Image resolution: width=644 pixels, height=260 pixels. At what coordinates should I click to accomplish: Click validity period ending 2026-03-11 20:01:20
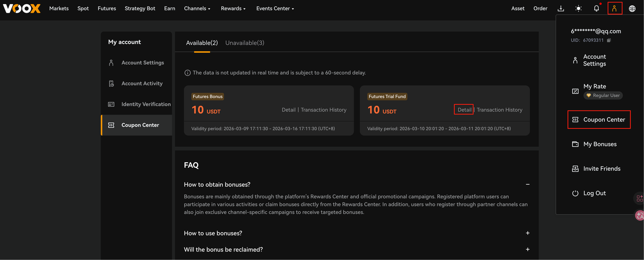pos(439,128)
